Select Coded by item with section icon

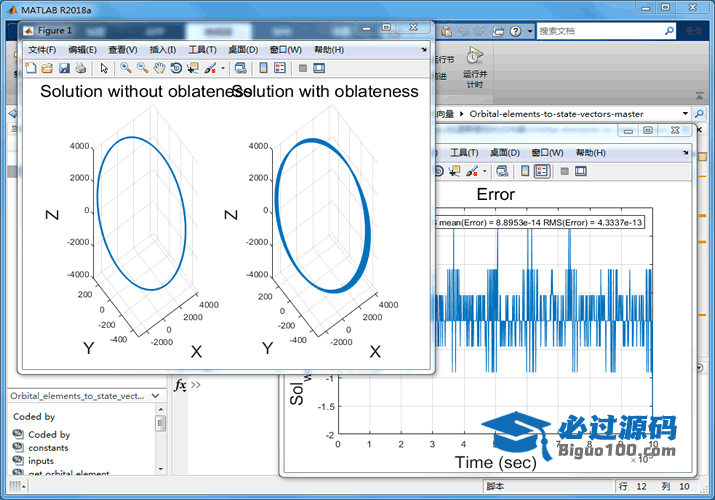click(49, 434)
